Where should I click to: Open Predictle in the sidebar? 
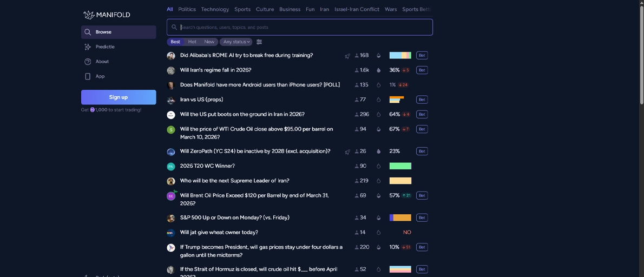coord(119,47)
